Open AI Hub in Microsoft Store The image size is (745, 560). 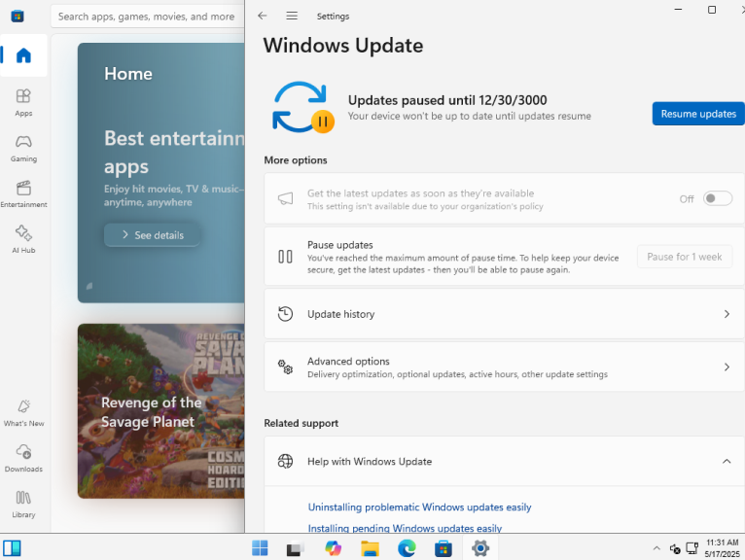pos(23,239)
